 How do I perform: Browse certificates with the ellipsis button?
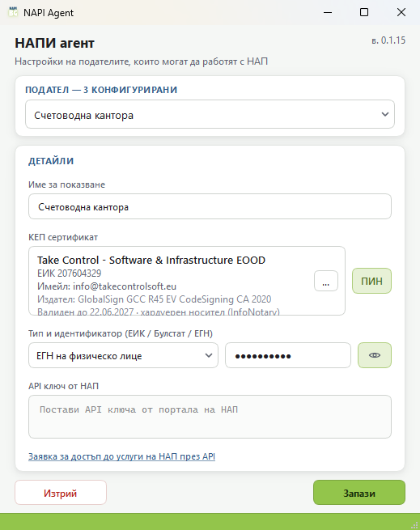tap(326, 281)
